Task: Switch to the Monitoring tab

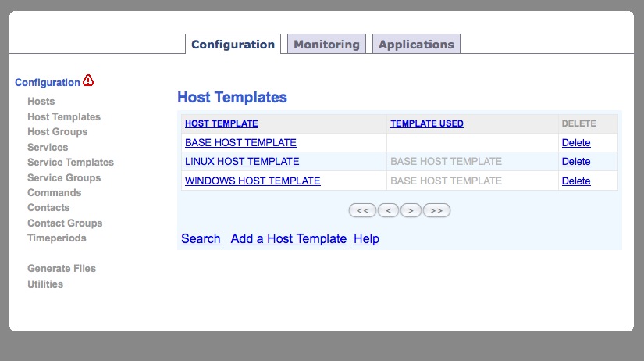Action: click(x=326, y=44)
